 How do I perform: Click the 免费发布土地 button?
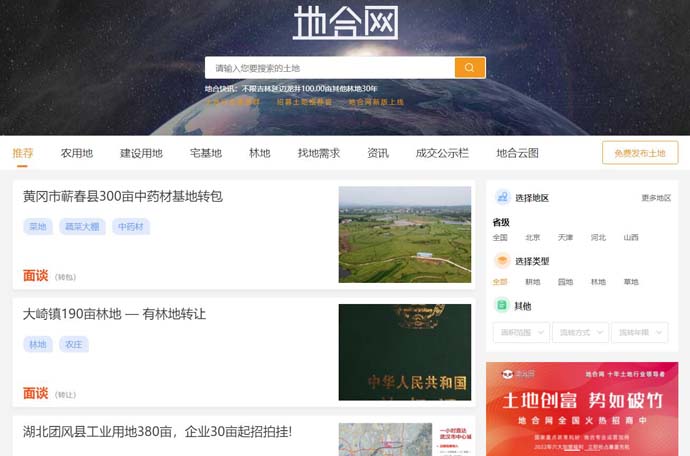(x=640, y=153)
